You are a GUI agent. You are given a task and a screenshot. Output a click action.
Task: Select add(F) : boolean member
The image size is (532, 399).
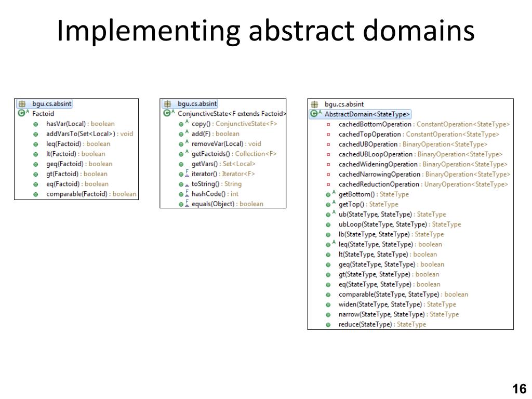click(x=216, y=134)
